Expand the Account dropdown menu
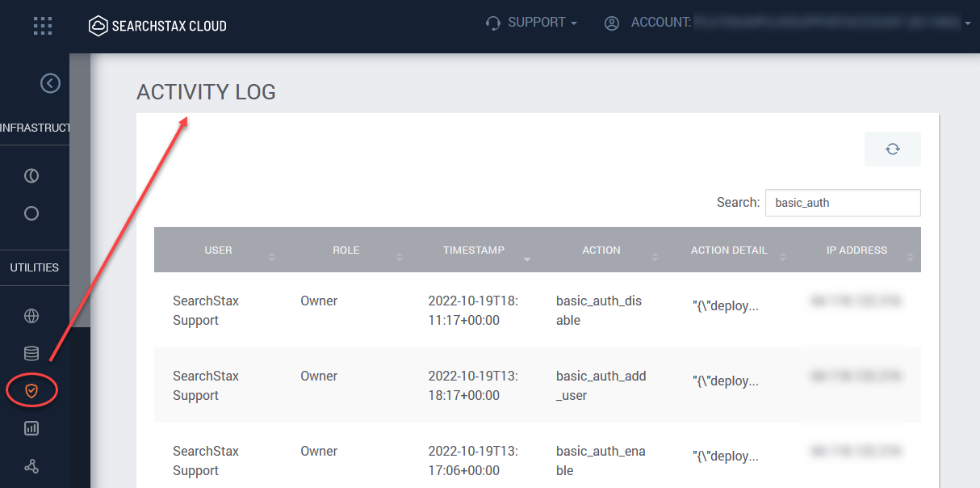 click(787, 23)
